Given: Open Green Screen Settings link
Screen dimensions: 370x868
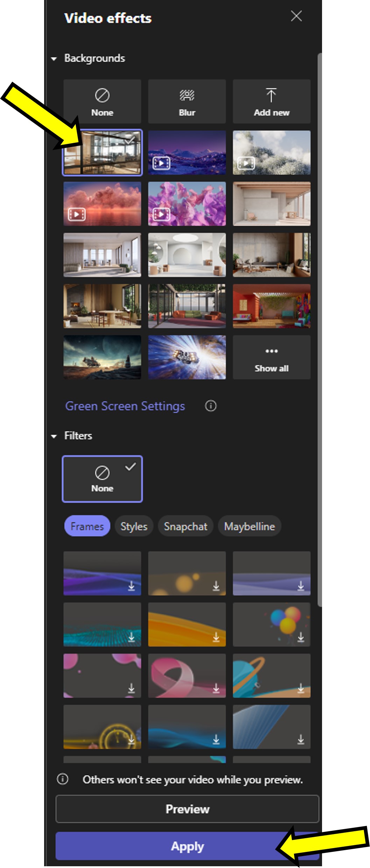Looking at the screenshot, I should (x=125, y=406).
